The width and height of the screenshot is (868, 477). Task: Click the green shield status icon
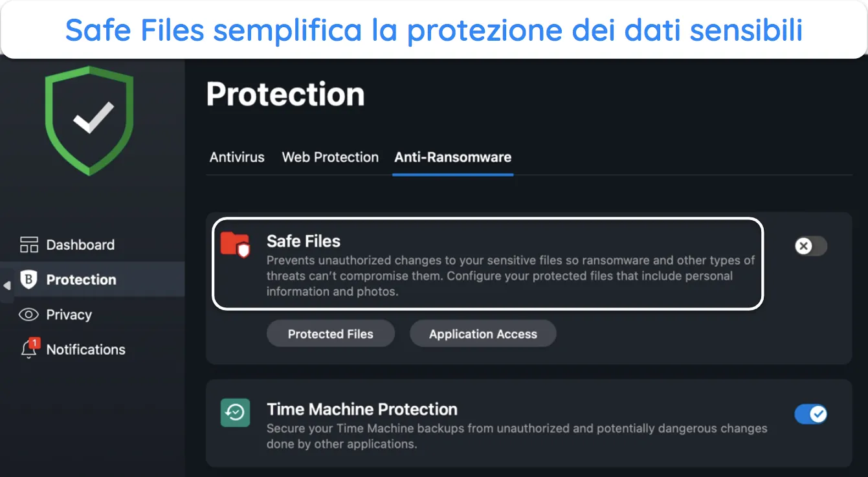[89, 120]
